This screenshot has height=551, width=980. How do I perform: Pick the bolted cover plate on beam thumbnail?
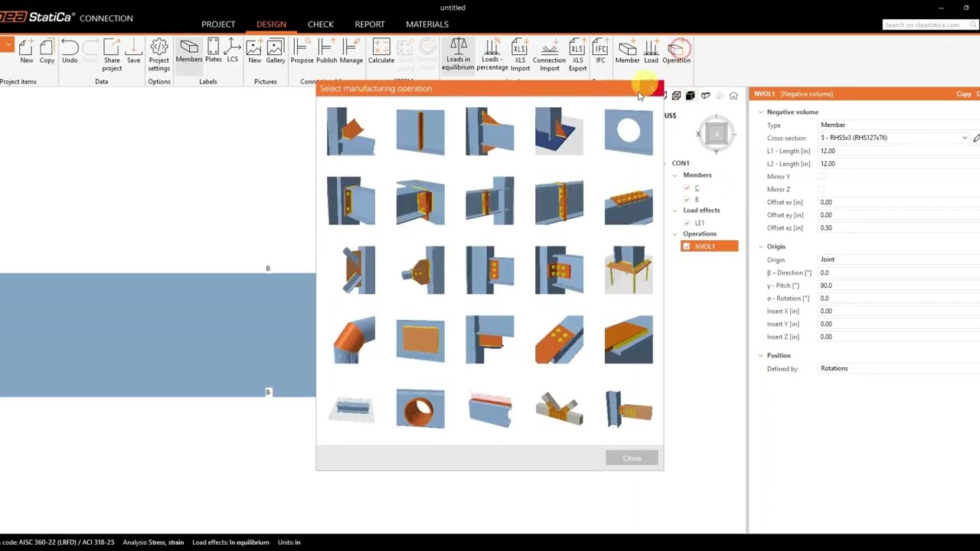[x=629, y=201]
